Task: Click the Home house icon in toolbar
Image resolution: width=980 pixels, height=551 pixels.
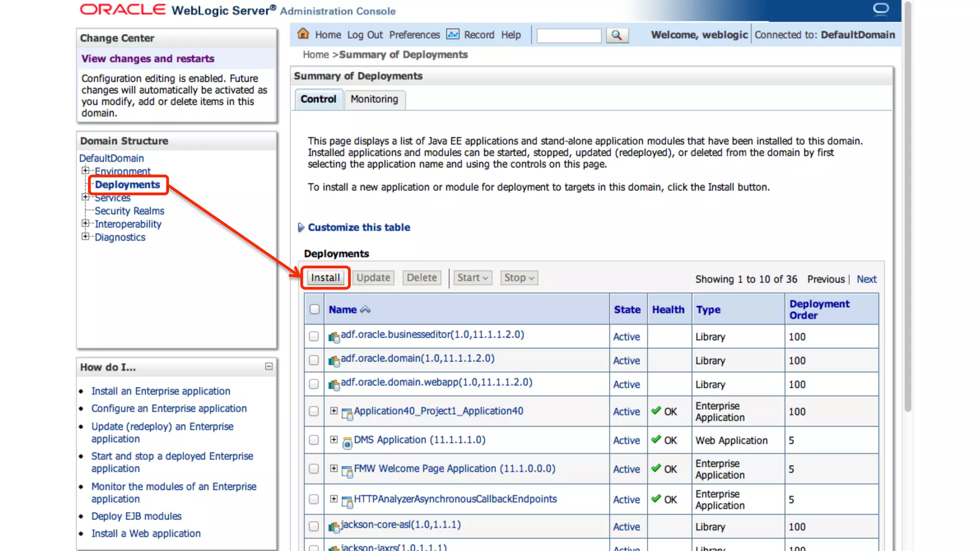Action: 303,34
